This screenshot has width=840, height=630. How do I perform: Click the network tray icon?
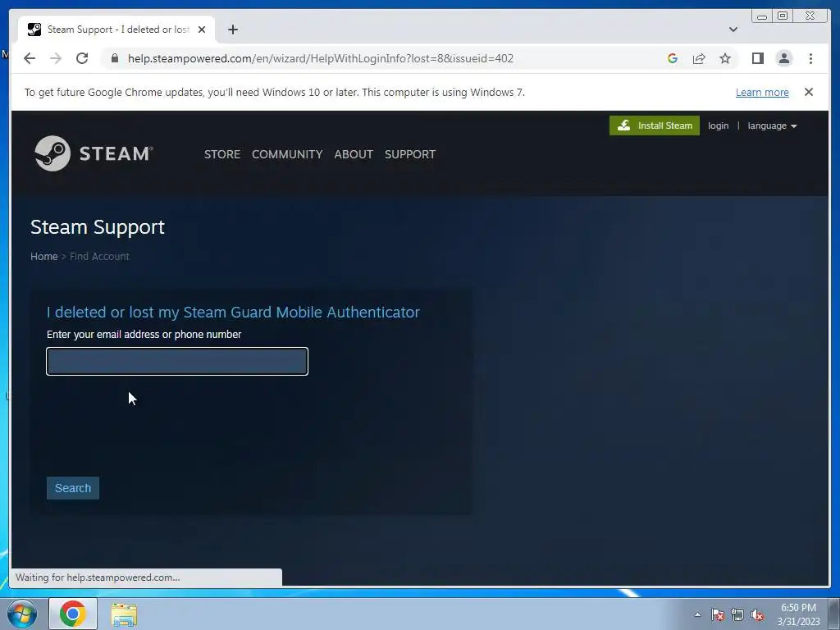[737, 615]
